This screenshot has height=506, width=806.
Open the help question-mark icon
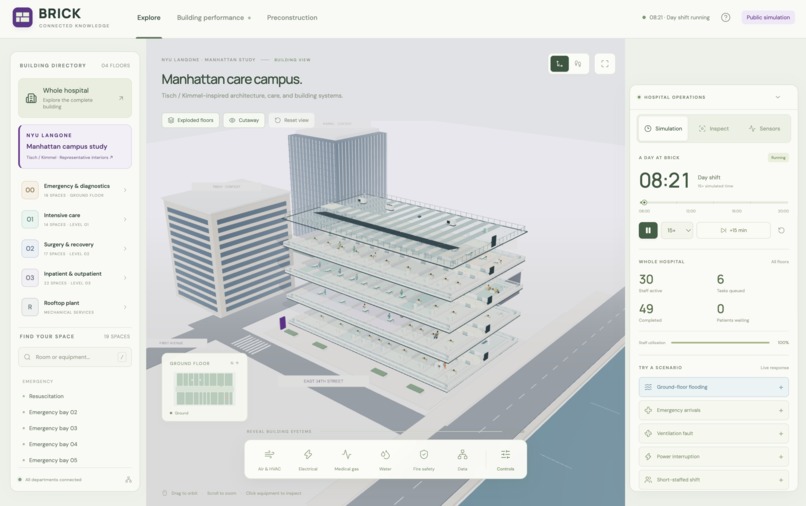725,17
